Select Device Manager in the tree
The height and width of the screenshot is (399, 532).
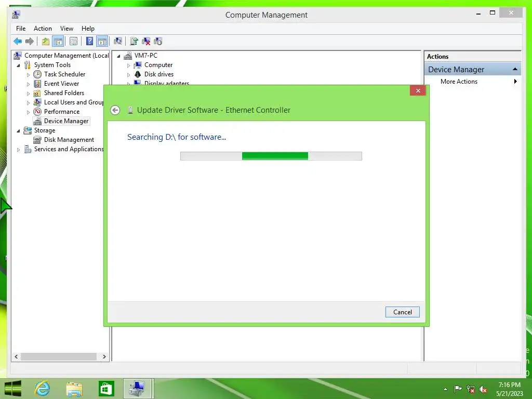pyautogui.click(x=66, y=121)
